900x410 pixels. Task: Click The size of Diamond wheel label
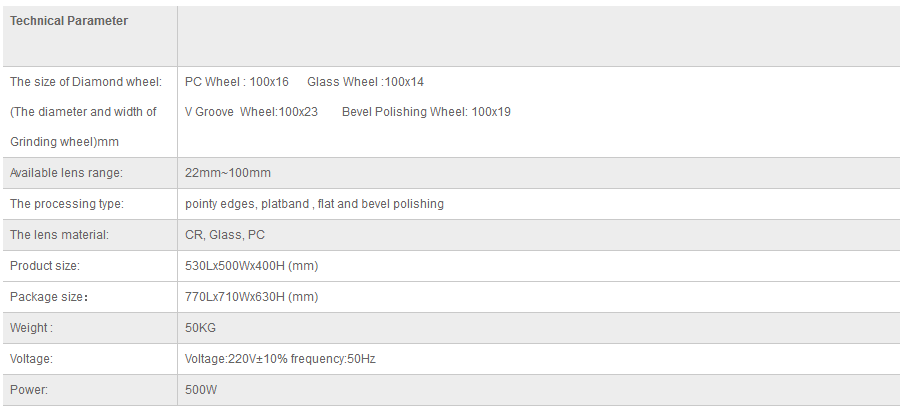(x=86, y=82)
